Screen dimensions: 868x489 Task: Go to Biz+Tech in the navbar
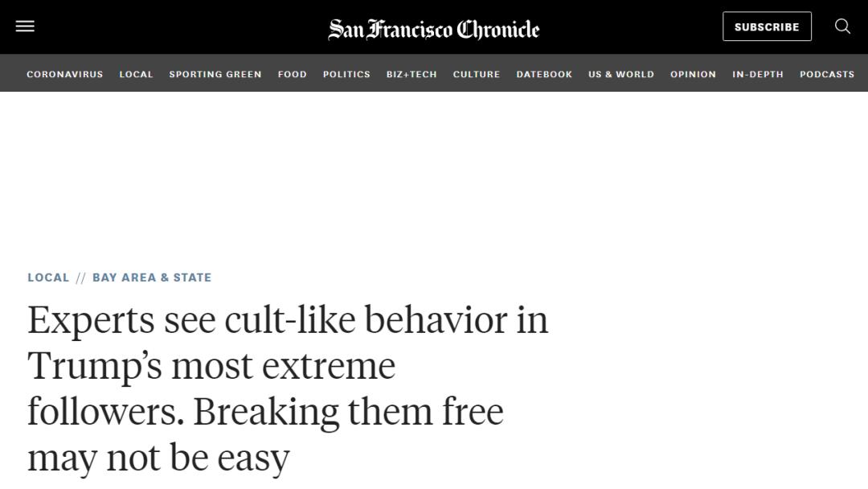pyautogui.click(x=411, y=74)
